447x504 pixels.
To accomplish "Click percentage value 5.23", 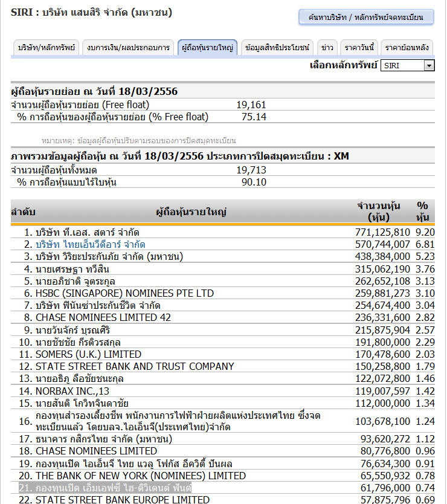I will pos(425,256).
